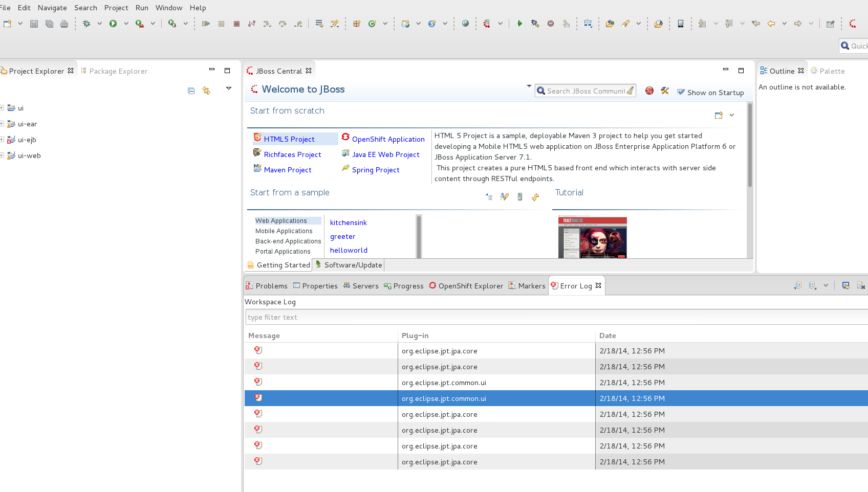The width and height of the screenshot is (868, 492).
Task: Select the Back-end Applications category
Action: (288, 241)
